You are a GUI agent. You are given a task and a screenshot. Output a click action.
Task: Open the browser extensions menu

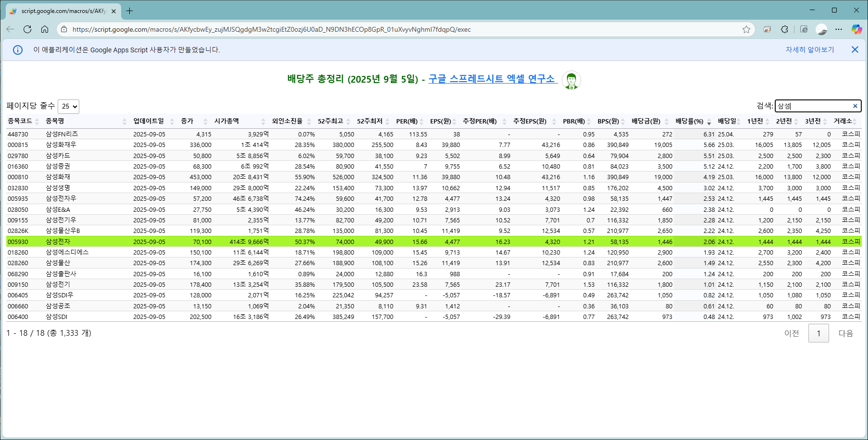click(x=784, y=29)
